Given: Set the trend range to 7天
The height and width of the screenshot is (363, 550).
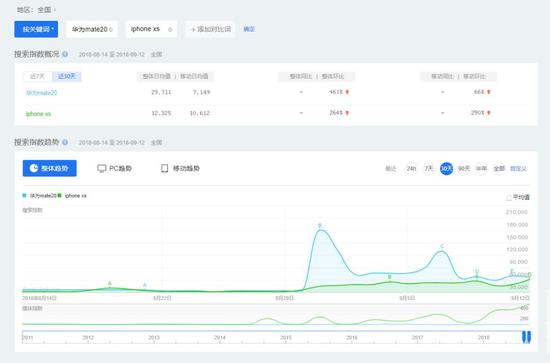Looking at the screenshot, I should [429, 169].
